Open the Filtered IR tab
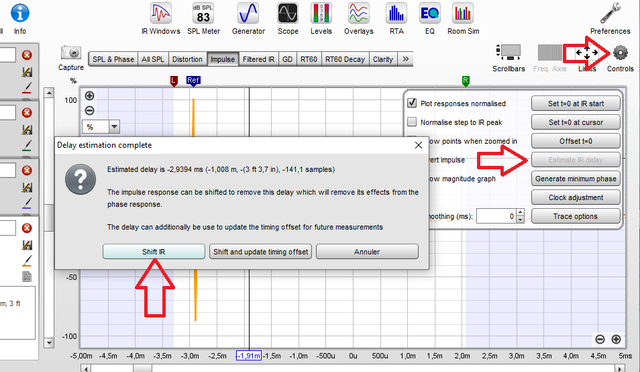Screen dimensions: 640x372 [258, 59]
